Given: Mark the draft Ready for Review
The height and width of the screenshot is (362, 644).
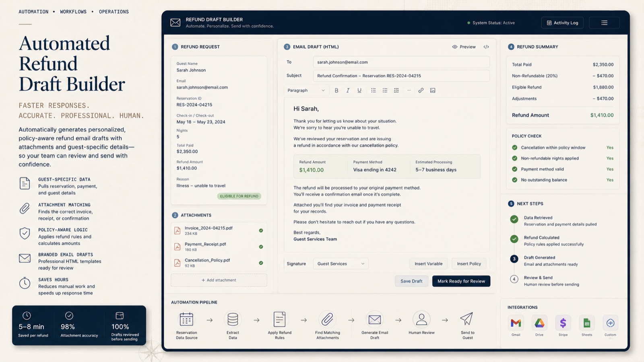Looking at the screenshot, I should (x=461, y=281).
